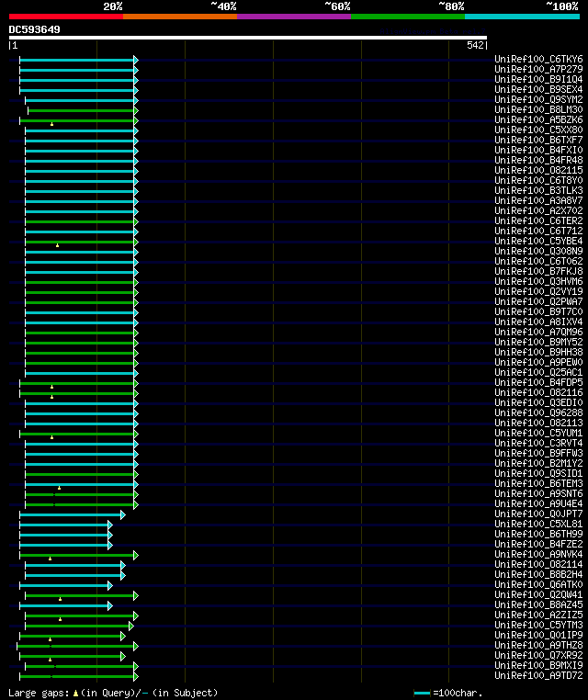588x700 pixels.
Task: Select the UniRef100_Q9SID1 hit
Action: (538, 473)
